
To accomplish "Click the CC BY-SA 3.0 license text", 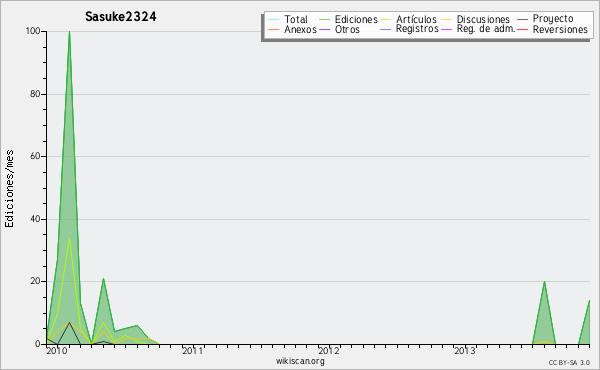I will click(569, 362).
